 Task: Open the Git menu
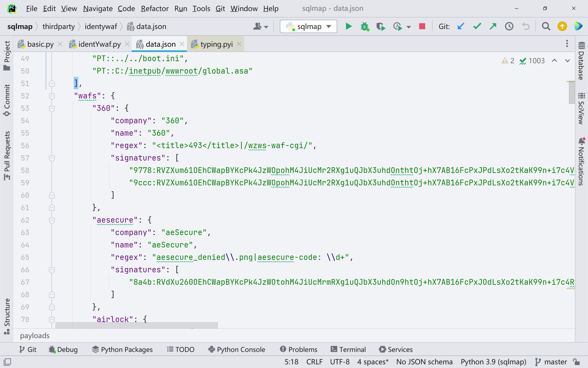[220, 9]
